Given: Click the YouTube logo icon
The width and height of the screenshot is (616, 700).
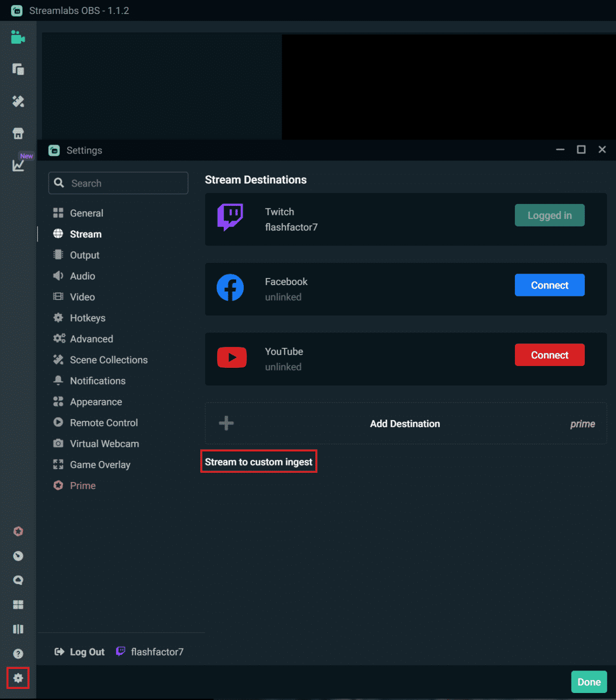Looking at the screenshot, I should coord(232,357).
